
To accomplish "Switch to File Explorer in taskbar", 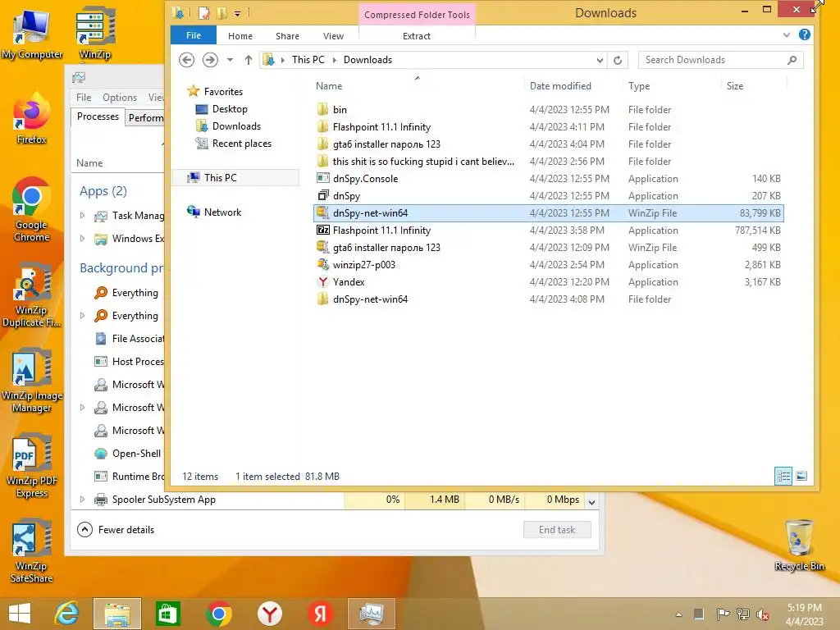I will [x=117, y=614].
